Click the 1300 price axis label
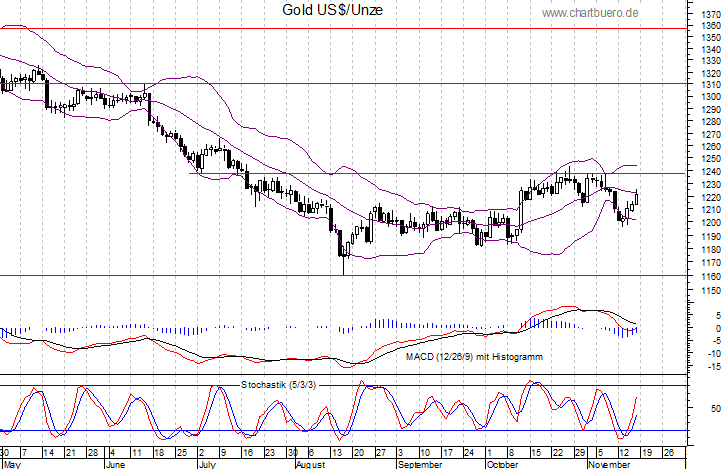The height and width of the screenshot is (469, 723). click(x=709, y=97)
